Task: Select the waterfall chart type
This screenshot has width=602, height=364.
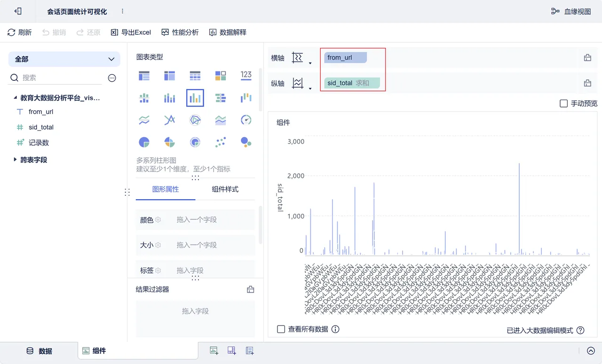Action: [246, 98]
